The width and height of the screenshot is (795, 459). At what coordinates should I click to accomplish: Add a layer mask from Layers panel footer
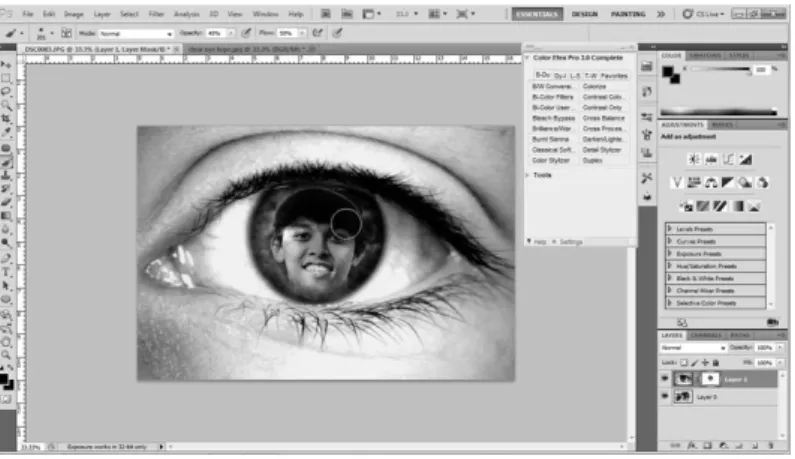point(708,446)
